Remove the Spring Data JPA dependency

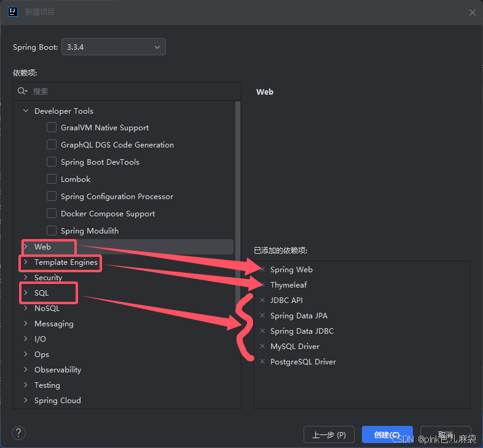[x=262, y=315]
